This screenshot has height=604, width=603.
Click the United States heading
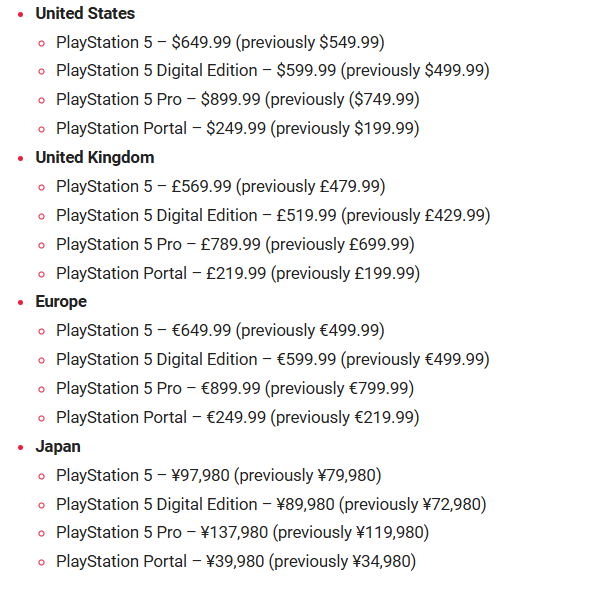pyautogui.click(x=85, y=13)
